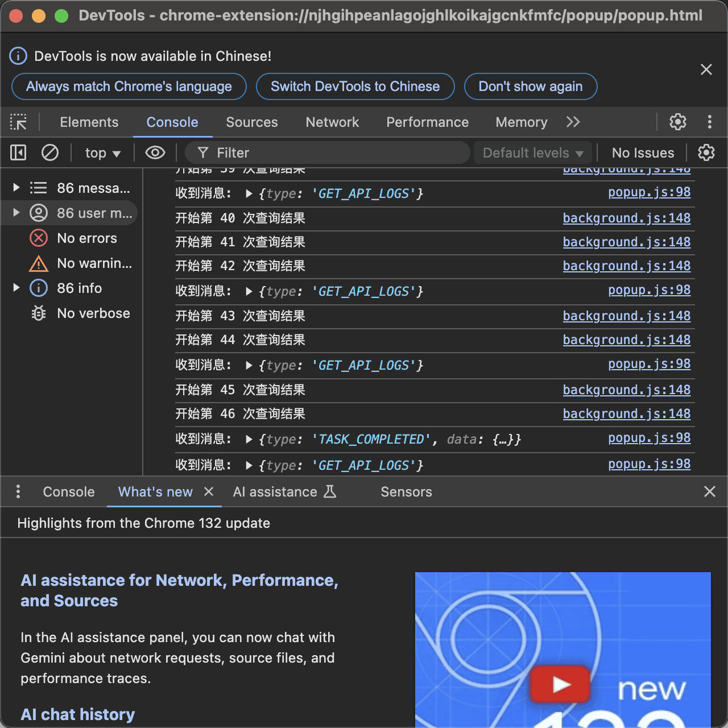The width and height of the screenshot is (728, 728).
Task: Toggle the console sidebar panel icon
Action: [18, 152]
